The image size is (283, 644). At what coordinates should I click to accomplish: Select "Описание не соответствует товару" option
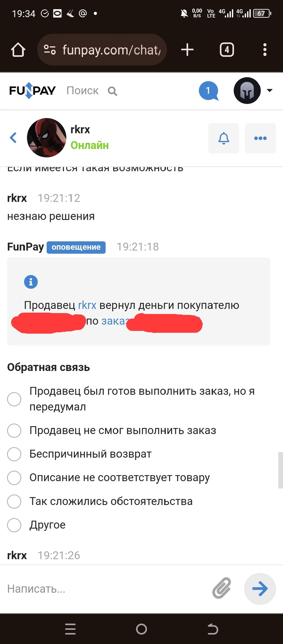tap(14, 478)
